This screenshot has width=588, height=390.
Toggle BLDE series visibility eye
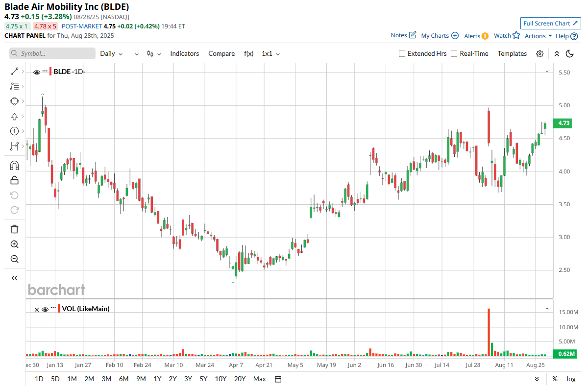(37, 72)
